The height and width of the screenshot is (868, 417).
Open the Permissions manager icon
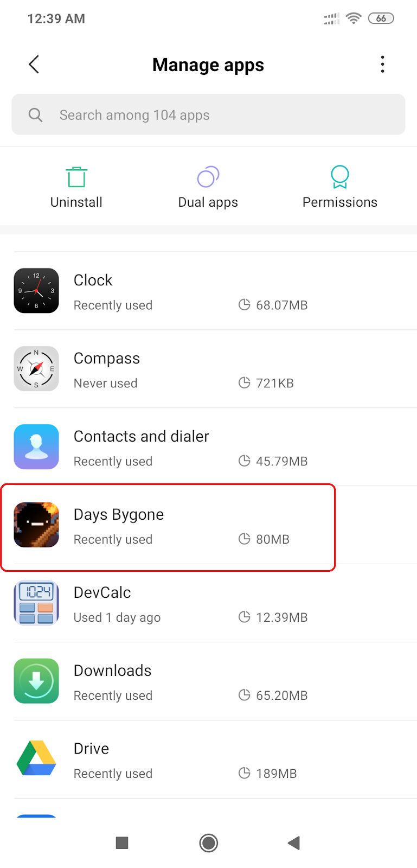pyautogui.click(x=339, y=177)
